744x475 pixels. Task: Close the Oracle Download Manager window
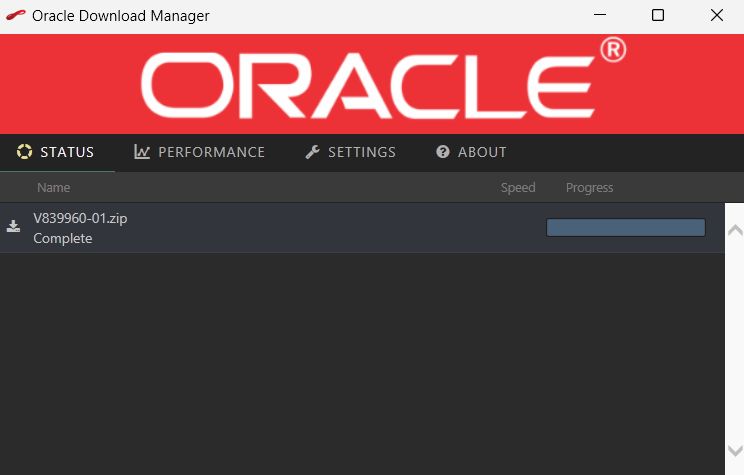(717, 15)
